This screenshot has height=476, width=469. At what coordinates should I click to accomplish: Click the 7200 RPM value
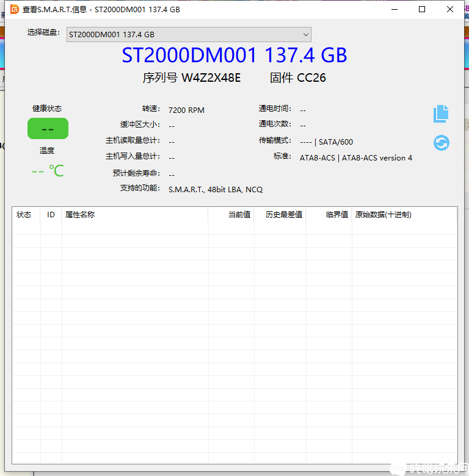pos(186,110)
